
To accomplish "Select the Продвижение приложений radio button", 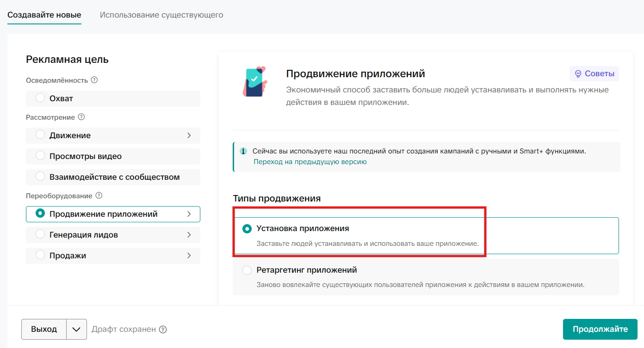I will [40, 214].
